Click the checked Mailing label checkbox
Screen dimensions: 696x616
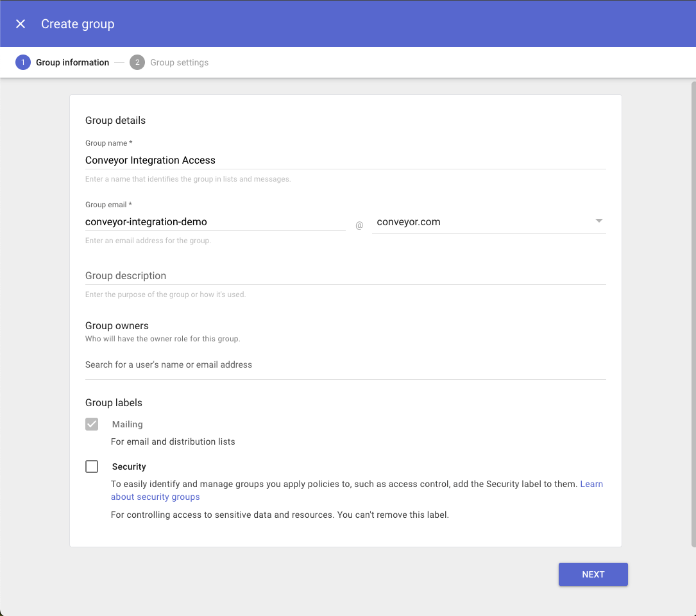click(92, 424)
